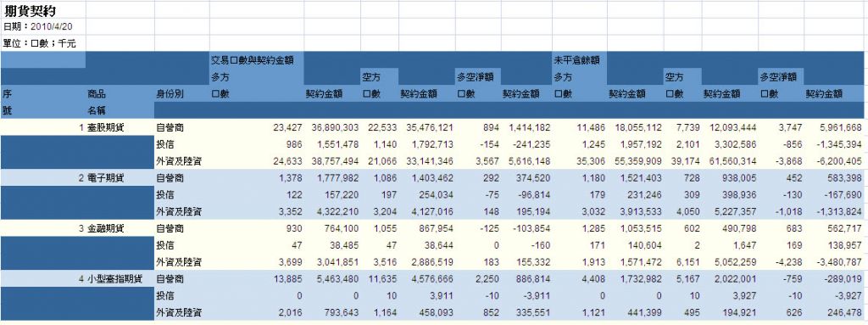
Task: Click the cell with value 33,141,346
Action: click(430, 161)
